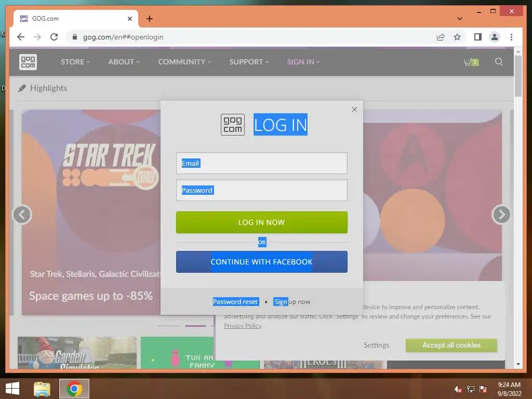This screenshot has height=399, width=532.
Task: Click the address bar URL
Action: 123,37
